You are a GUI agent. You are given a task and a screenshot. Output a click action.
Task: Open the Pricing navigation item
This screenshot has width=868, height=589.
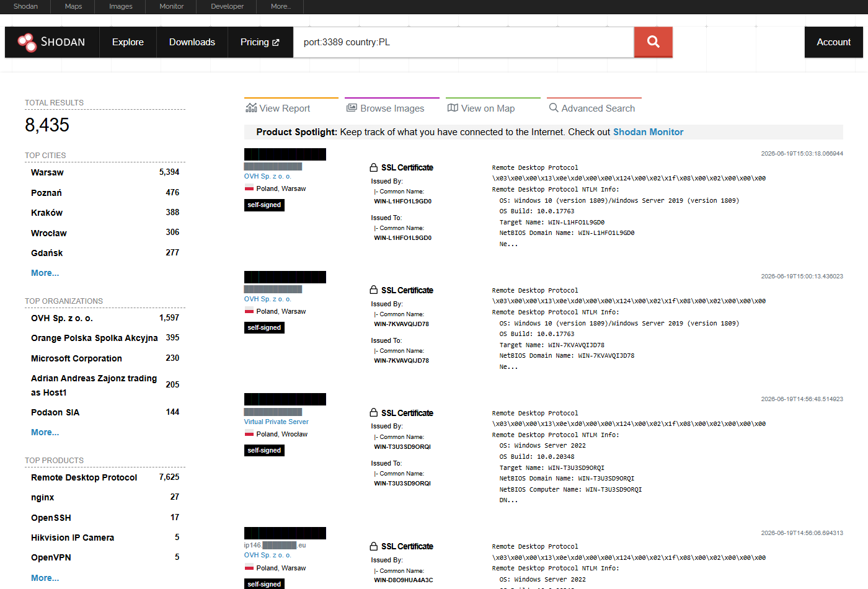point(260,42)
